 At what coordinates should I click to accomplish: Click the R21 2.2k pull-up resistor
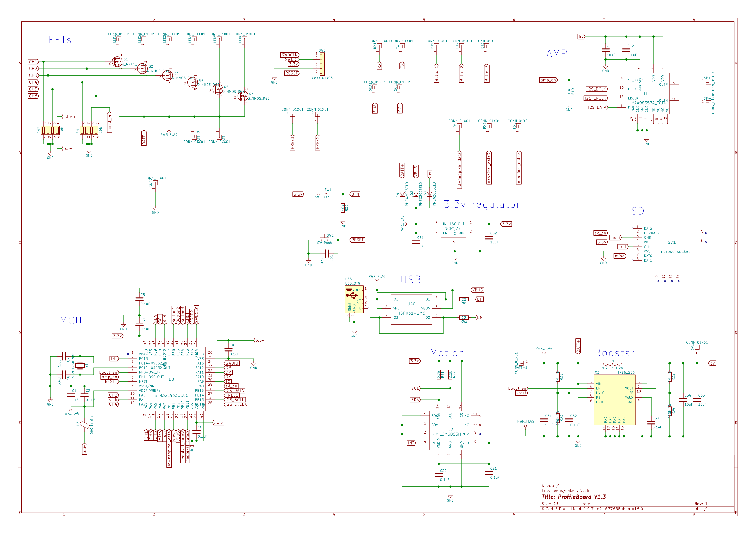point(439,374)
